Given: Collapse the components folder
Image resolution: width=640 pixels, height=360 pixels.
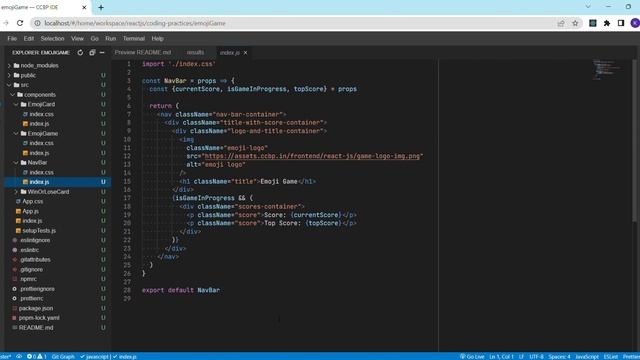Looking at the screenshot, I should pos(40,95).
